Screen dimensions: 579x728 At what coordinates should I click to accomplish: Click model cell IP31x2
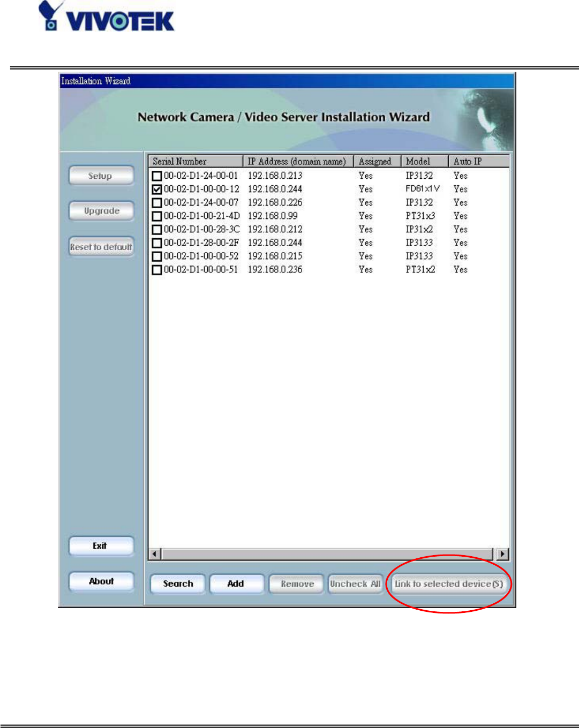tap(419, 230)
